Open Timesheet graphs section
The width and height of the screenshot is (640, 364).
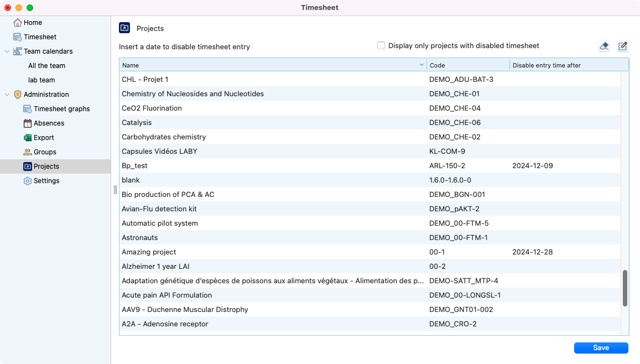pos(61,109)
